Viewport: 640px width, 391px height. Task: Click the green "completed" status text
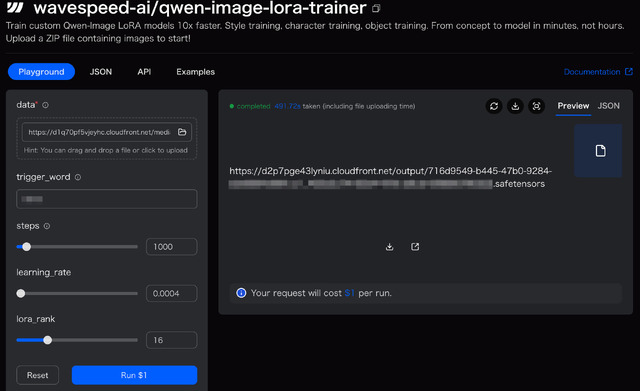(x=253, y=106)
